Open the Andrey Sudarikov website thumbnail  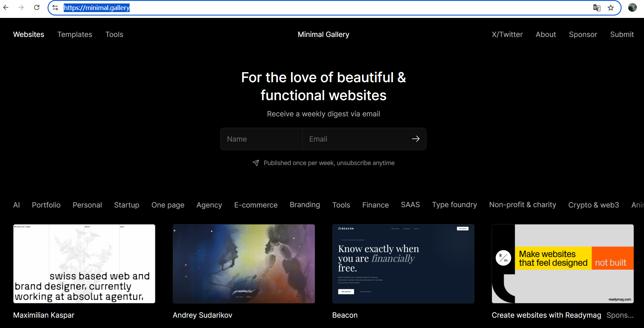(x=244, y=264)
